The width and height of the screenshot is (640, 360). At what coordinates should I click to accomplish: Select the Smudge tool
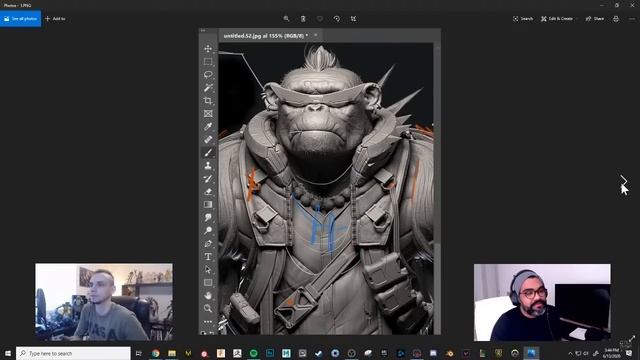(208, 218)
